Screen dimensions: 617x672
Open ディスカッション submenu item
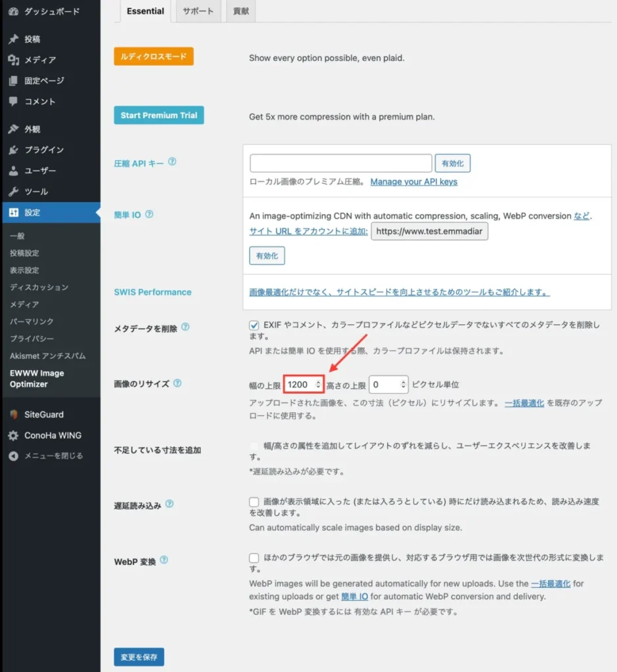39,287
